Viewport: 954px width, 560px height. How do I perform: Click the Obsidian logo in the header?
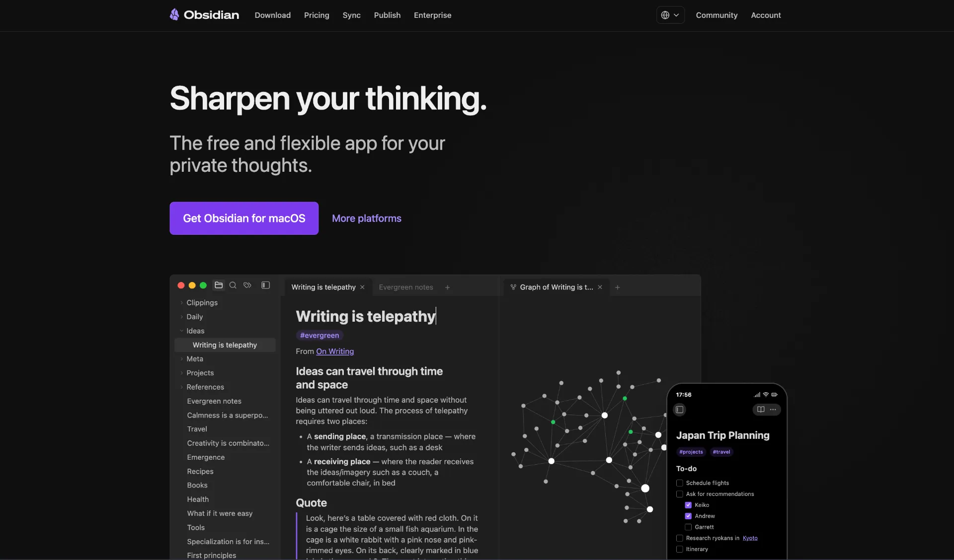click(x=204, y=15)
